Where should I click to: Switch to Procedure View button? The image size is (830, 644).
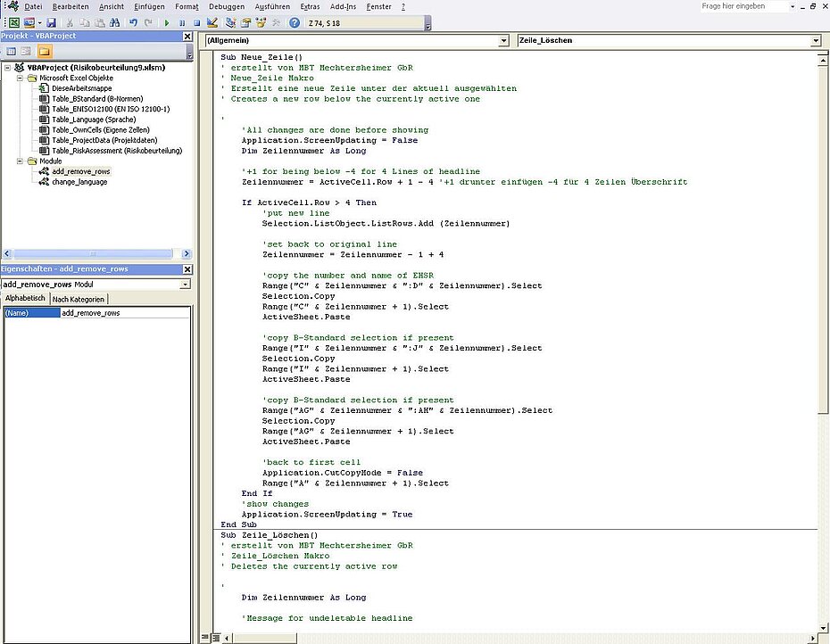pos(205,638)
